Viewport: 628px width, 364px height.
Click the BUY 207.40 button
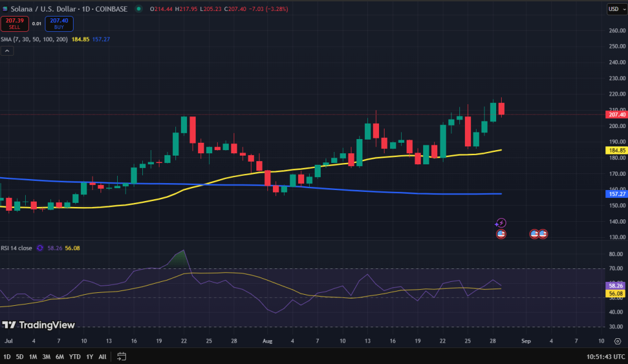pyautogui.click(x=59, y=24)
